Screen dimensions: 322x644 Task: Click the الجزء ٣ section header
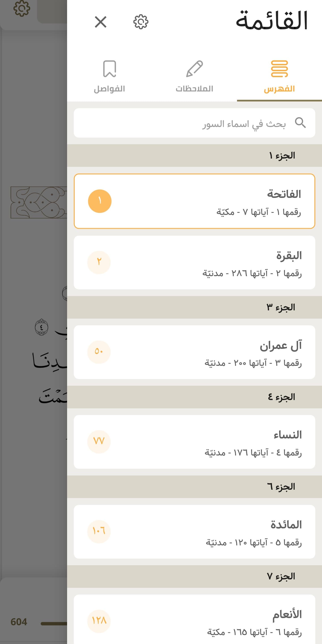(x=195, y=307)
